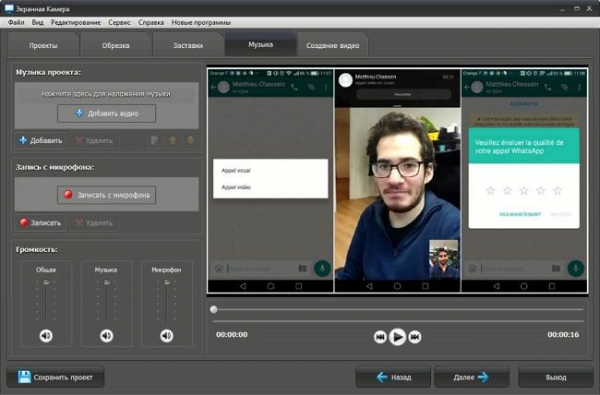The width and height of the screenshot is (600, 395).
Task: Click the 00:00:16 duration text
Action: pyautogui.click(x=563, y=334)
